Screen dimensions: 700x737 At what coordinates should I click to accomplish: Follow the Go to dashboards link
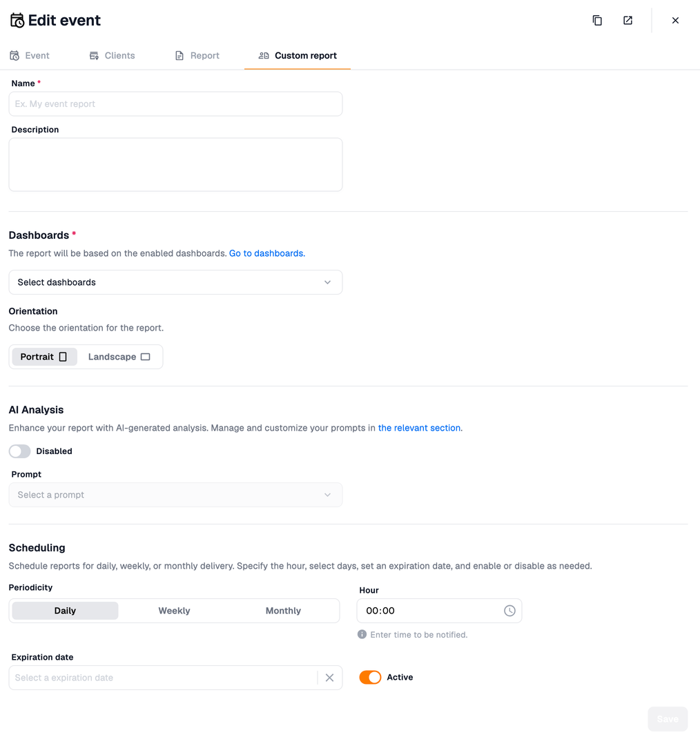pos(267,253)
